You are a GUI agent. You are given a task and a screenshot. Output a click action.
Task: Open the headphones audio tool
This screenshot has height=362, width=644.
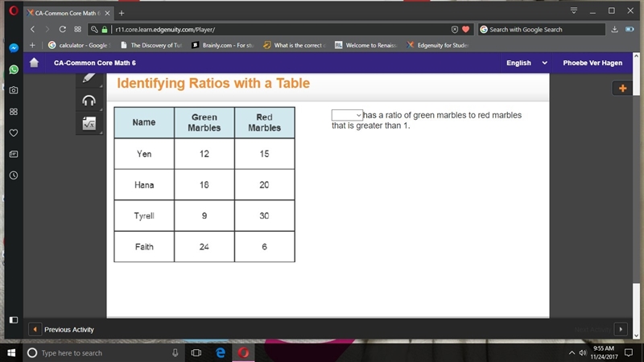click(89, 101)
